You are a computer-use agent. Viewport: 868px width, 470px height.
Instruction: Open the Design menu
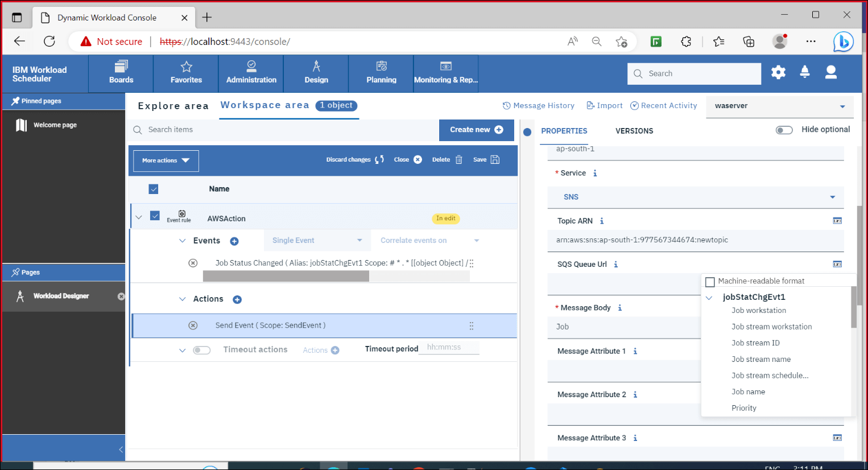(316, 73)
